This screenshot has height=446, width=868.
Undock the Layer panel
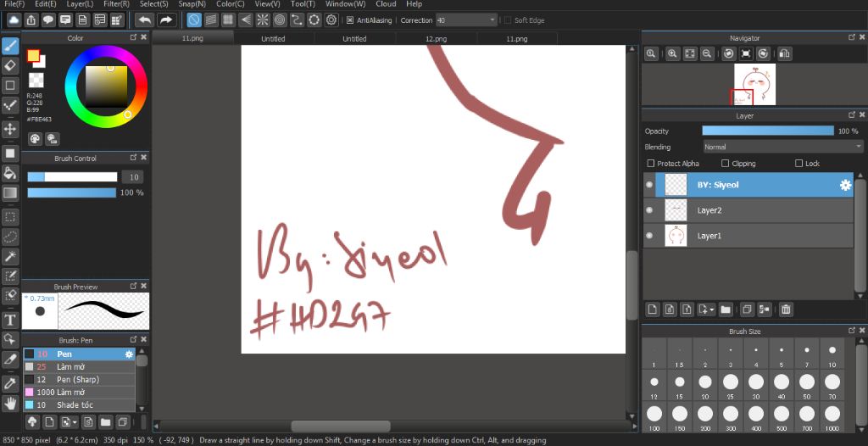pyautogui.click(x=852, y=115)
